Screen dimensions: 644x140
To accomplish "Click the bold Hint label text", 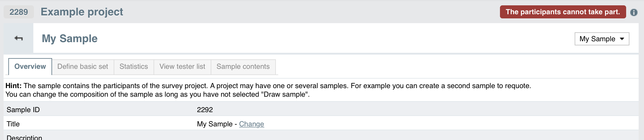I will point(14,86).
